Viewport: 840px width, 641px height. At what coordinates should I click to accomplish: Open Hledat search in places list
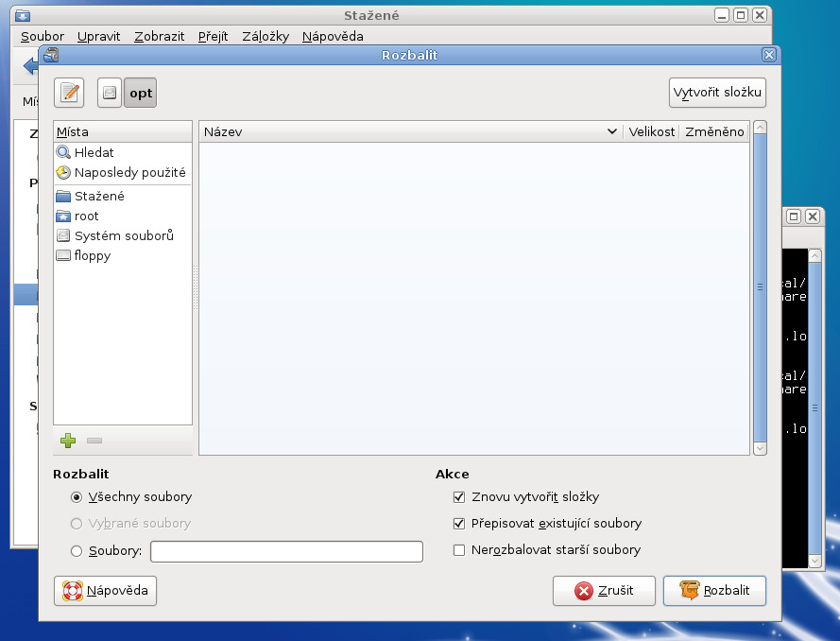(x=123, y=153)
